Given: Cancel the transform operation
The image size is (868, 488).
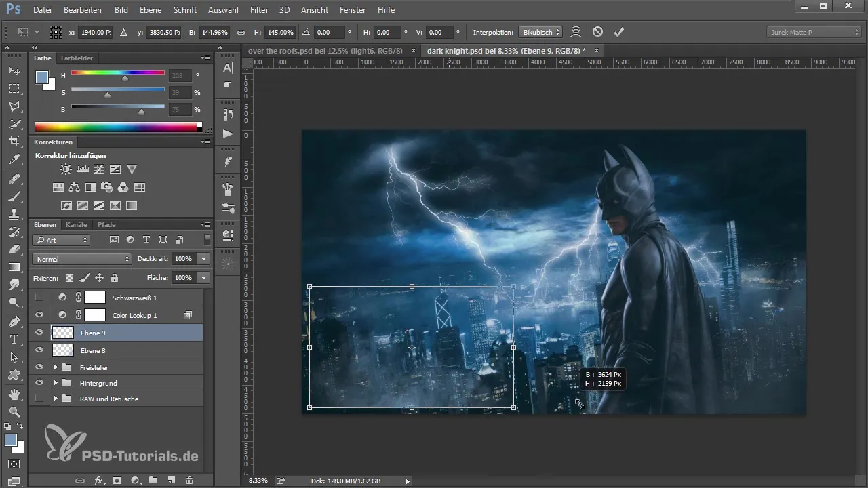Looking at the screenshot, I should coord(597,32).
